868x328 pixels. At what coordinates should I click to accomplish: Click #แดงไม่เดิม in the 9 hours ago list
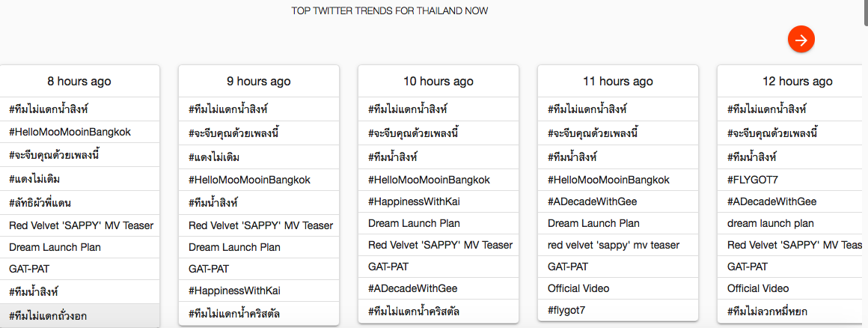(x=214, y=157)
